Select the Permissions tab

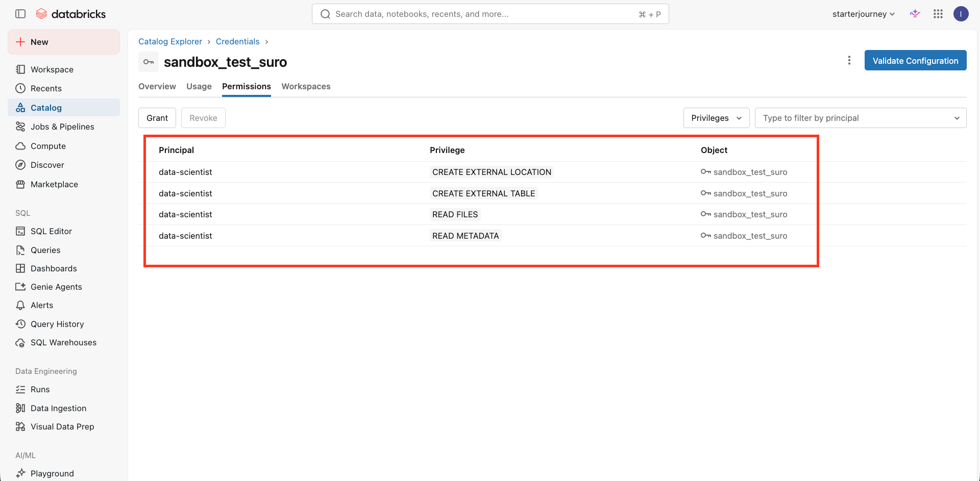coord(247,86)
